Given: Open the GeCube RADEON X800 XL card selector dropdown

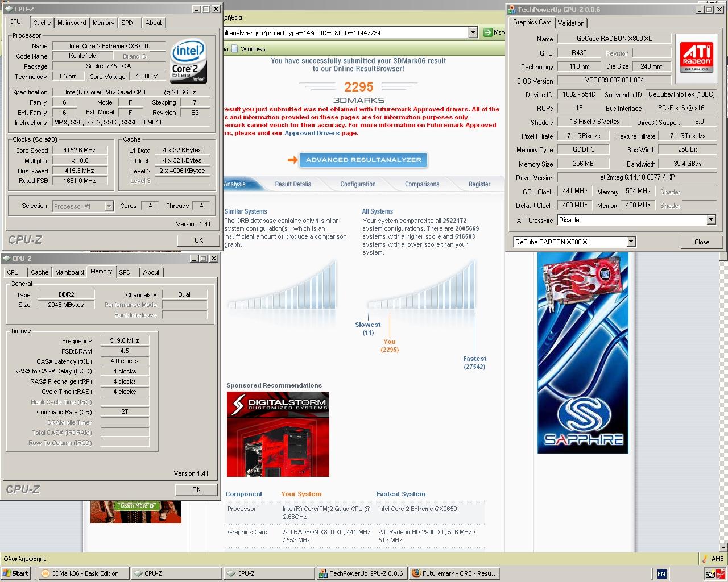Looking at the screenshot, I should (x=631, y=242).
